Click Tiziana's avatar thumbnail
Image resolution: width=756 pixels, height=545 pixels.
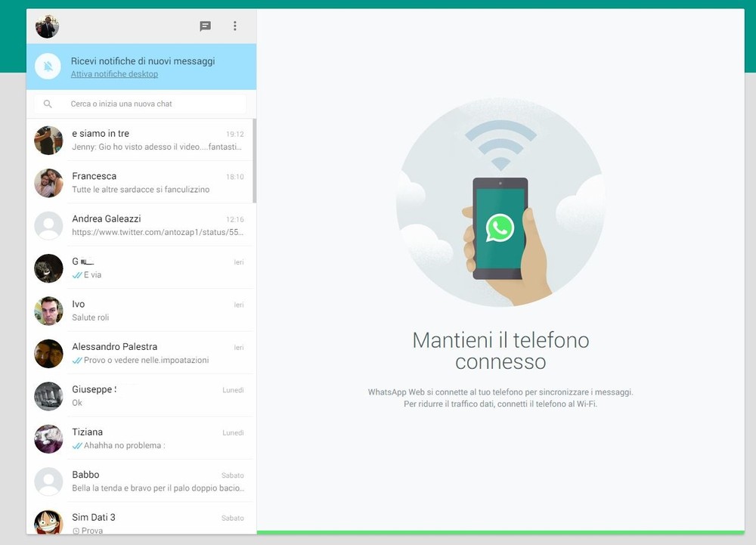coord(48,438)
